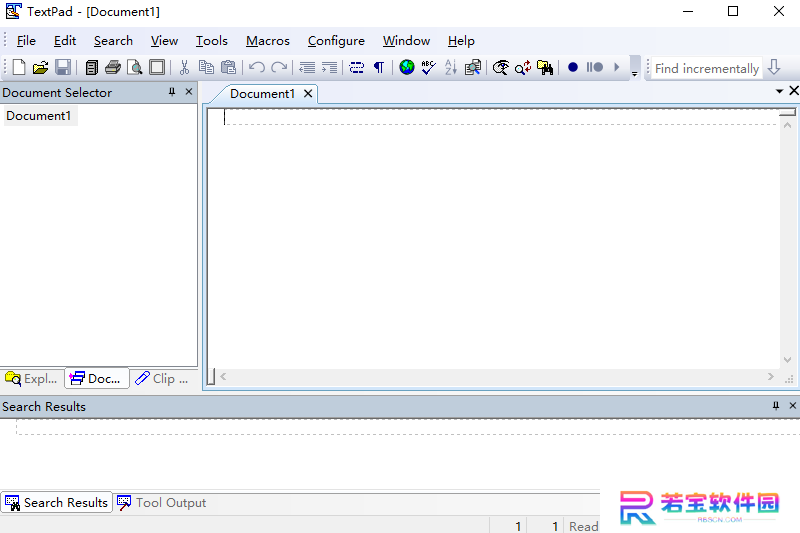Switch to the Document1 editor tab
800x533 pixels.
coord(262,94)
